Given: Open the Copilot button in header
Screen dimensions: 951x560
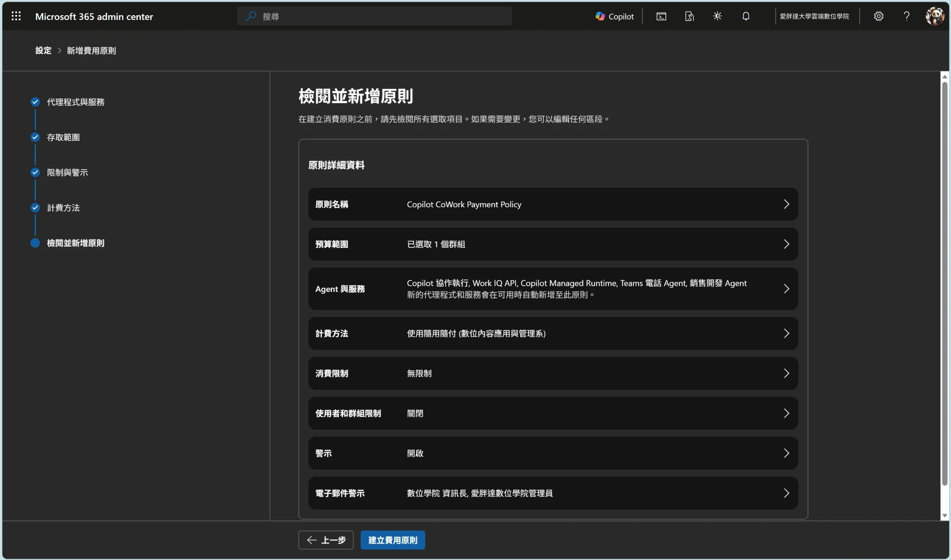Looking at the screenshot, I should [x=615, y=16].
